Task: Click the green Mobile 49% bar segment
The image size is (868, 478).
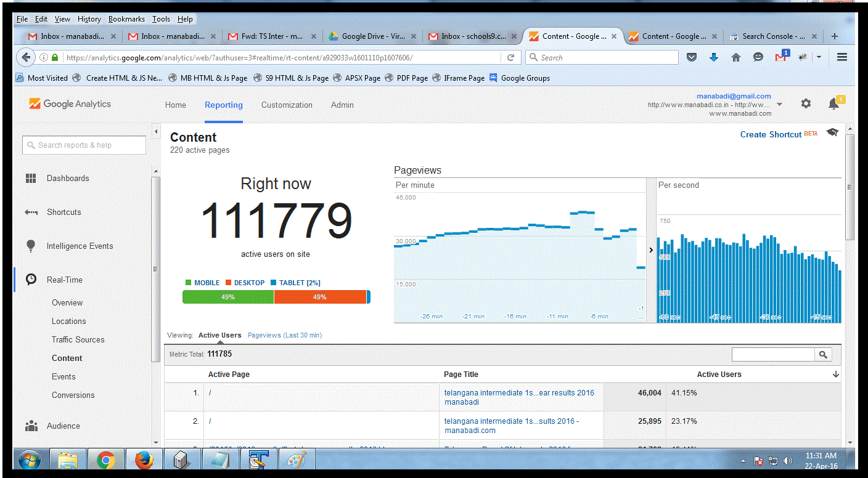Action: pos(228,297)
